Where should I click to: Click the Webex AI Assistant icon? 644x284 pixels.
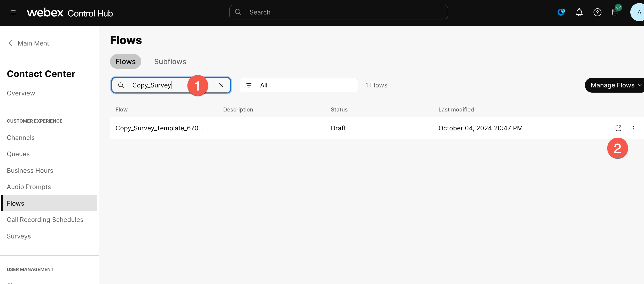pos(561,12)
